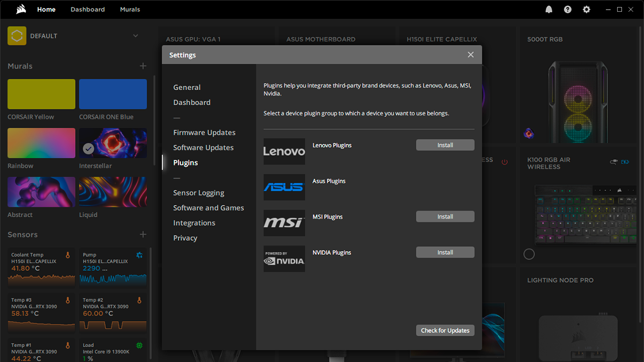Switch to the Dashboard tab

pos(87,10)
